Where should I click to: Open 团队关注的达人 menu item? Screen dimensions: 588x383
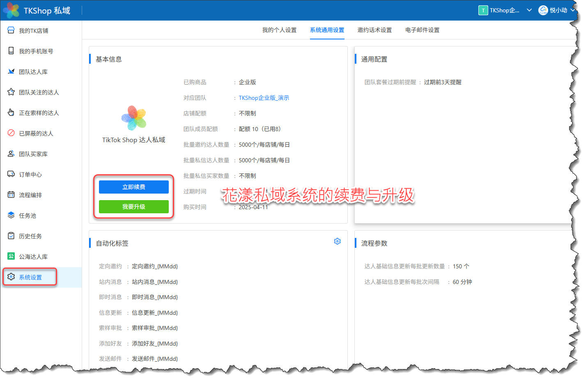(41, 92)
